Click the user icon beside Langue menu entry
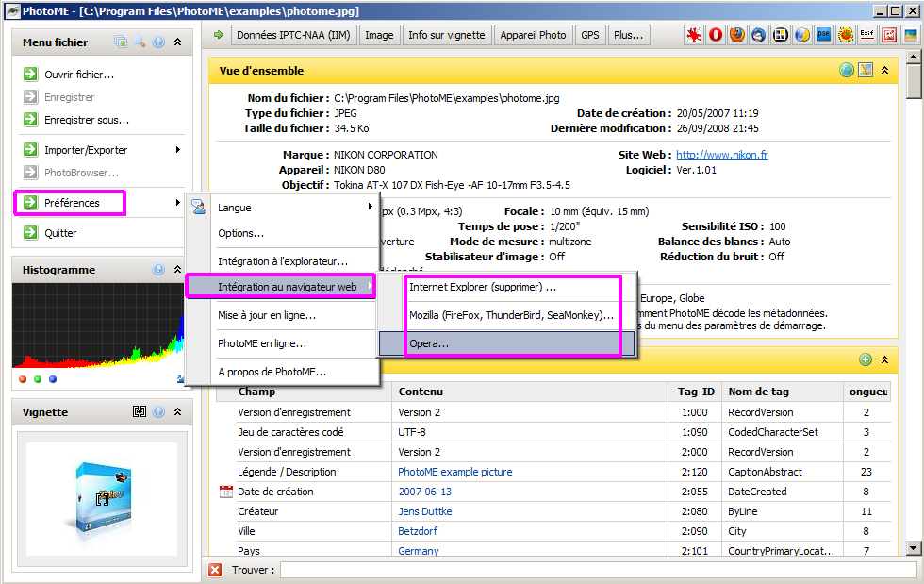 [199, 207]
